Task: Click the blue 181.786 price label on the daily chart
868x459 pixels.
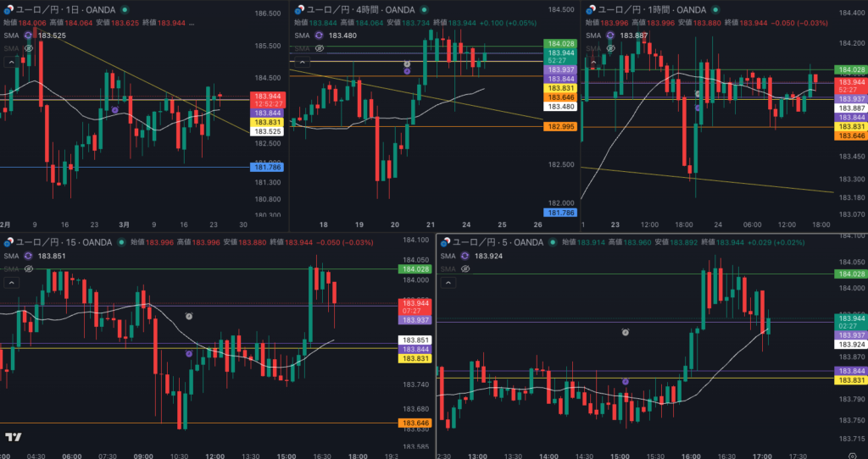Action: tap(266, 168)
